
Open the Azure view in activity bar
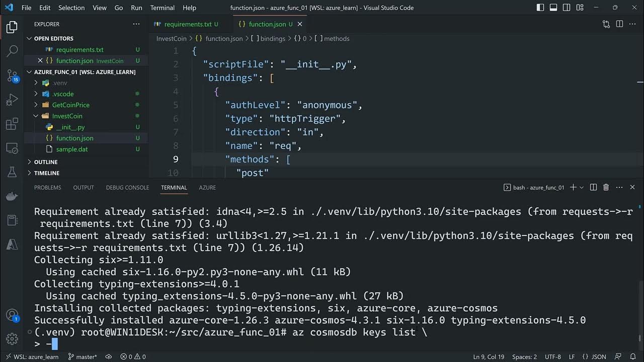click(x=12, y=245)
